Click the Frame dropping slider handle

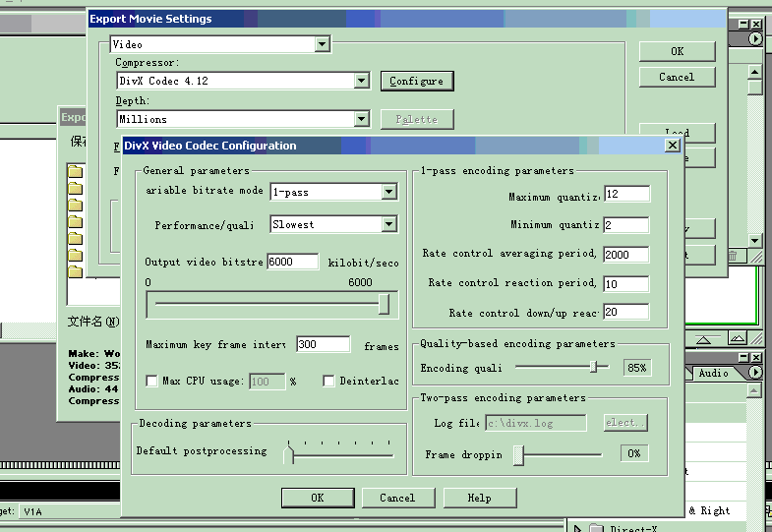tap(518, 455)
